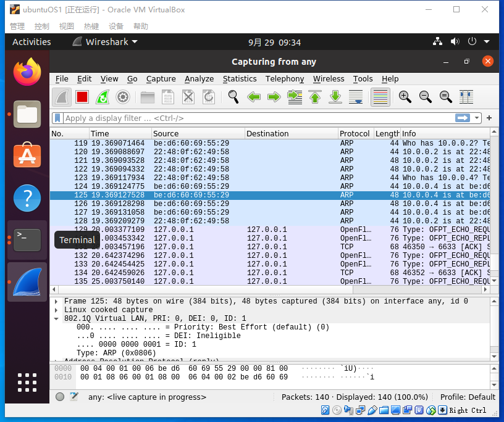
Task: Open Files from the Ubuntu dock
Action: 27,114
